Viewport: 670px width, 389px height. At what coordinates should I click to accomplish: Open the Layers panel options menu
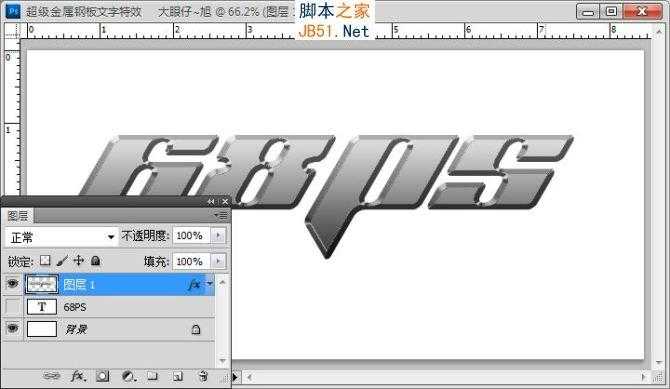(x=222, y=215)
